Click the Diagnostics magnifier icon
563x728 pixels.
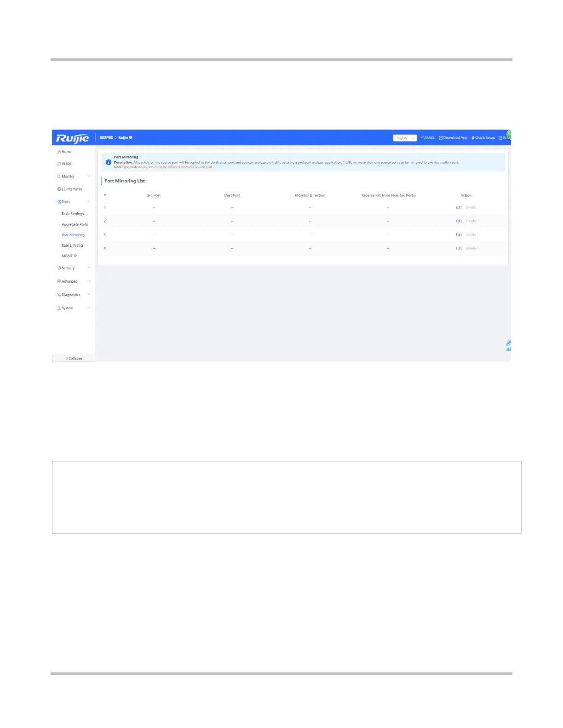(x=59, y=295)
